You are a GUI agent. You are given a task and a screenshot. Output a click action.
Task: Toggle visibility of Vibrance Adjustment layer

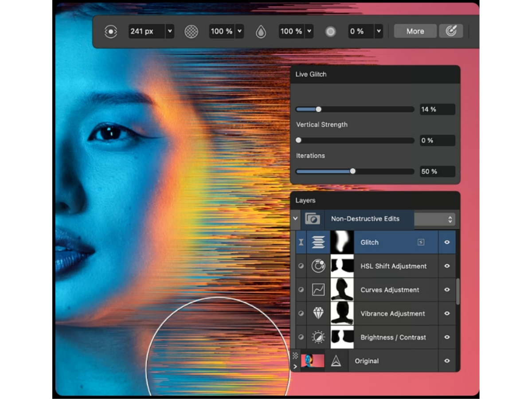447,313
